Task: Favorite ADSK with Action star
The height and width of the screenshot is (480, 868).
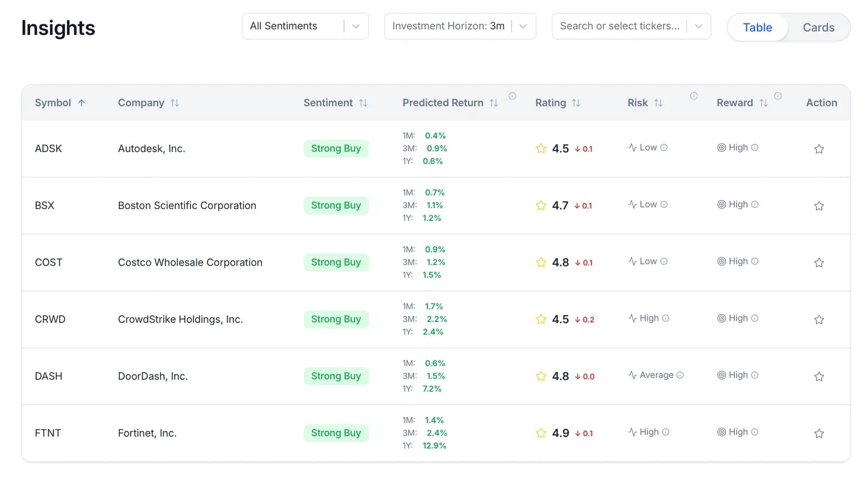Action: coord(819,149)
